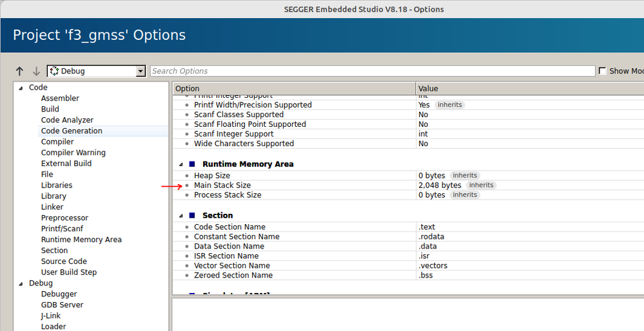The width and height of the screenshot is (644, 331).
Task: Click the Section group heading
Action: [x=217, y=215]
